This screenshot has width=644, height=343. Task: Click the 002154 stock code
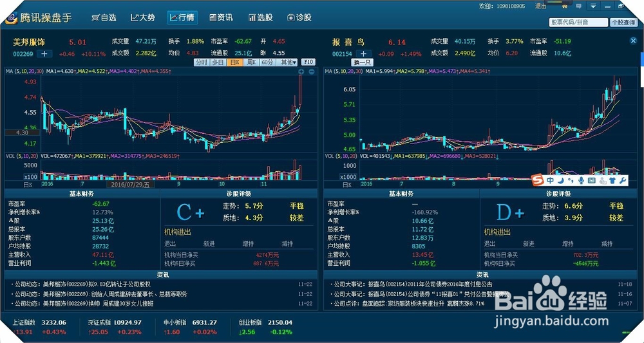(342, 54)
